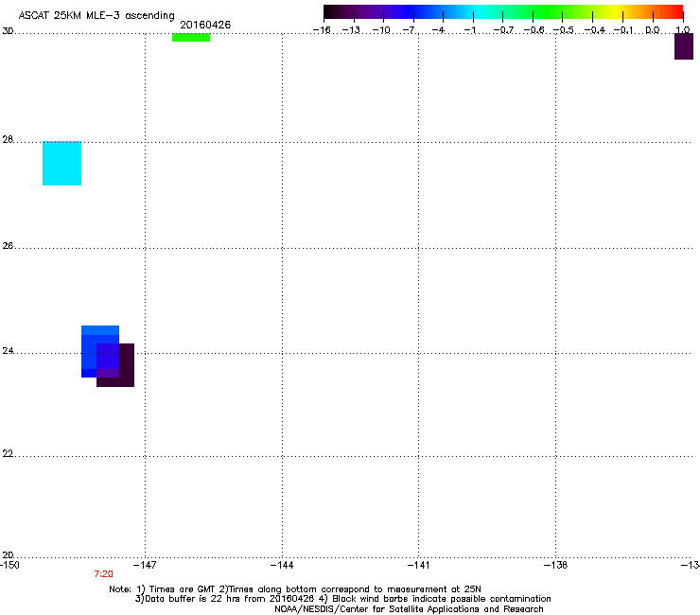Viewport: 700px width, 615px height.
Task: Click the dark purple patch below the 1.0 label
Action: click(x=684, y=46)
